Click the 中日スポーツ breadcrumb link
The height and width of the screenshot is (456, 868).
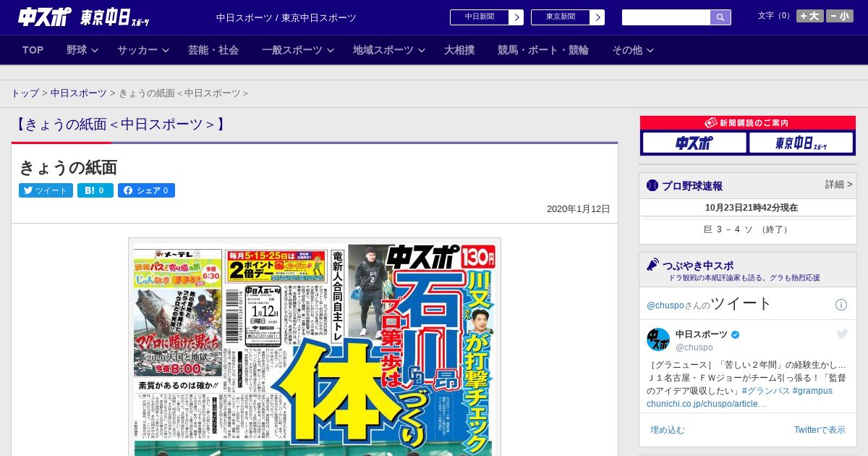(79, 93)
